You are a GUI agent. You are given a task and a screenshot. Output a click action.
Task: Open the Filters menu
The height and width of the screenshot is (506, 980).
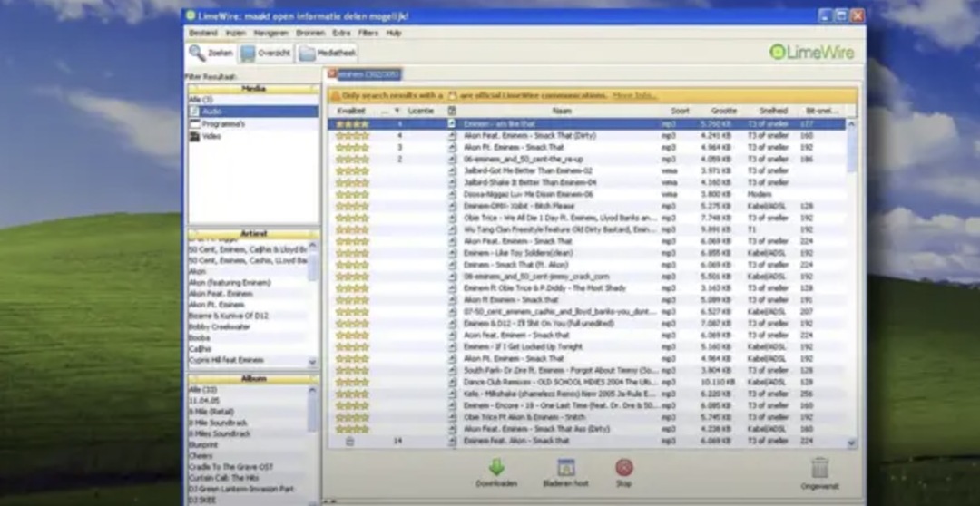[x=367, y=33]
